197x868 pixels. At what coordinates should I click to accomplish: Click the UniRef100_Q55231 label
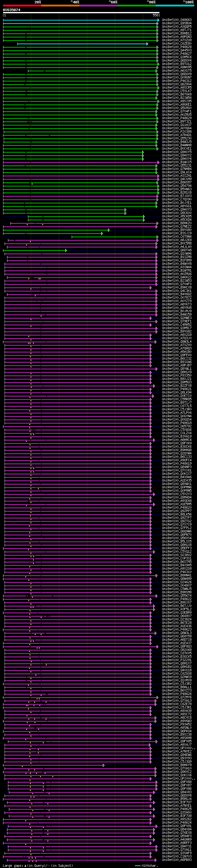pos(177,165)
